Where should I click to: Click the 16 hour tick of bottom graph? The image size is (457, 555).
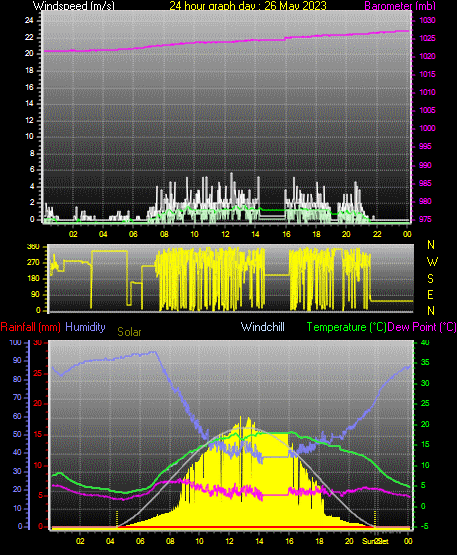(289, 541)
